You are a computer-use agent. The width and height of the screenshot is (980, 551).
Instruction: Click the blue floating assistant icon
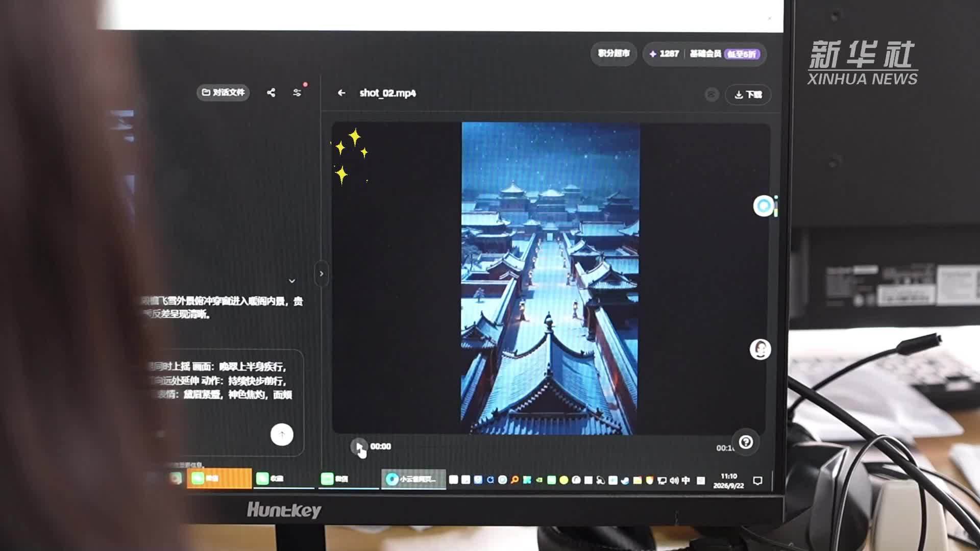coord(764,206)
